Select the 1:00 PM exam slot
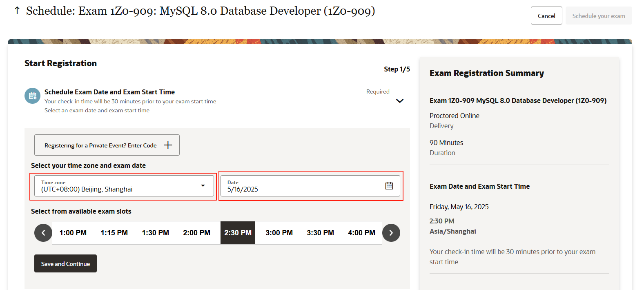Viewport: 644px width, 290px height. (x=73, y=233)
